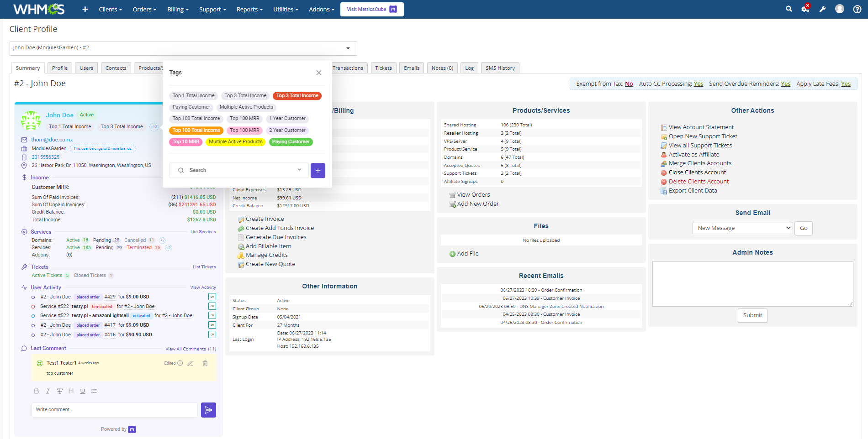Submit the admin notes
The height and width of the screenshot is (439, 868).
pyautogui.click(x=752, y=315)
